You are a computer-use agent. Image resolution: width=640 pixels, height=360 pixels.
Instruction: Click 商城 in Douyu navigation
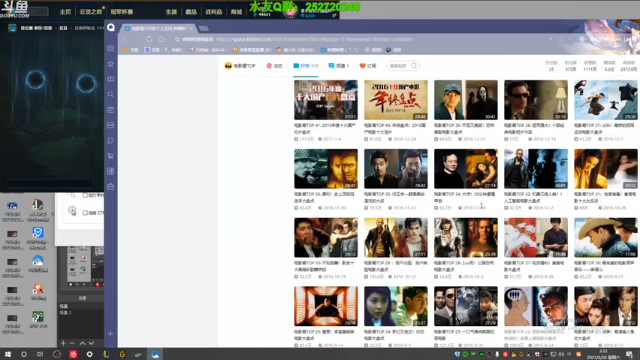(236, 12)
